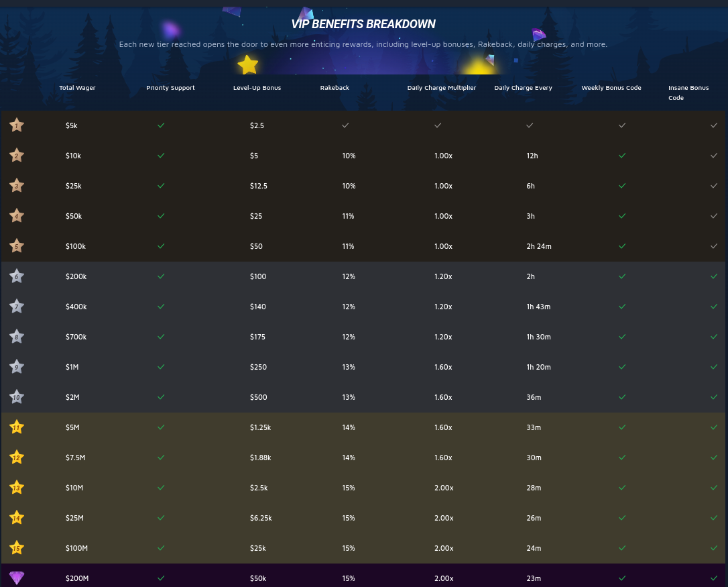Click the level 15 gold star badge
The image size is (728, 587).
click(17, 547)
